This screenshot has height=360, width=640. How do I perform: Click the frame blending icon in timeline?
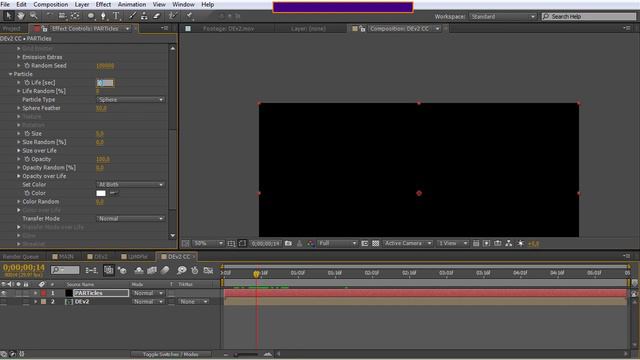[x=152, y=270]
